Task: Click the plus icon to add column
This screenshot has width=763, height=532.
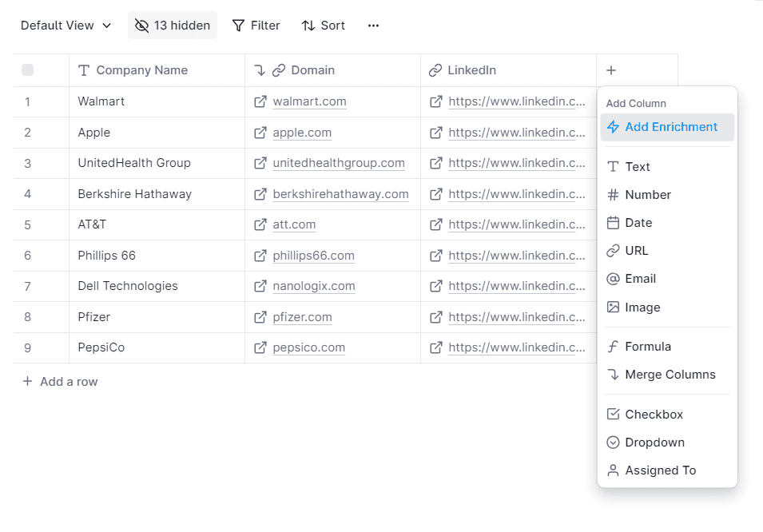Action: (x=611, y=70)
